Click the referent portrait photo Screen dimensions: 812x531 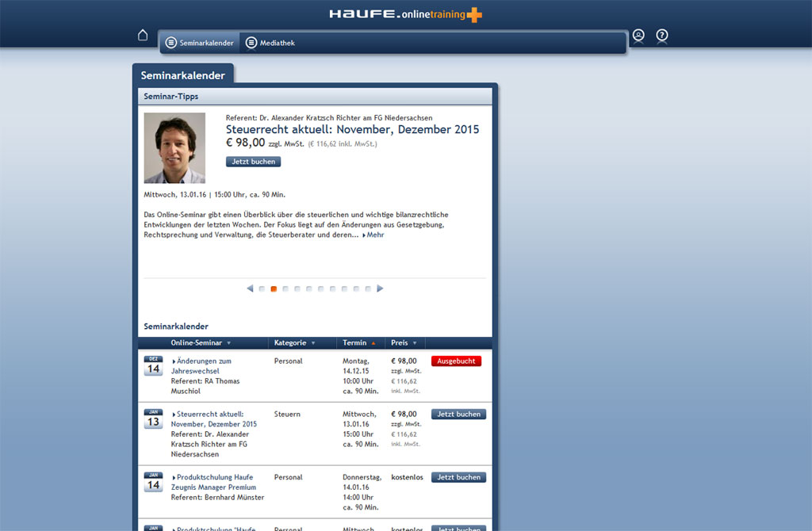(174, 148)
